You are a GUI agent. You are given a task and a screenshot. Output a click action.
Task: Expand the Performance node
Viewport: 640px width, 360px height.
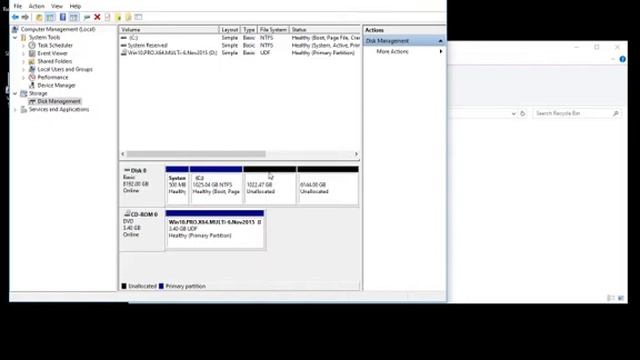click(x=23, y=77)
